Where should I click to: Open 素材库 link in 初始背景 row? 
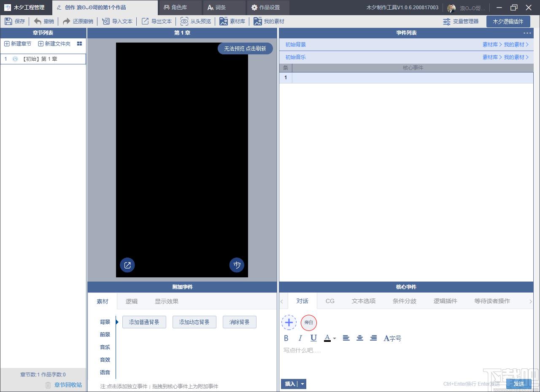pyautogui.click(x=492, y=44)
